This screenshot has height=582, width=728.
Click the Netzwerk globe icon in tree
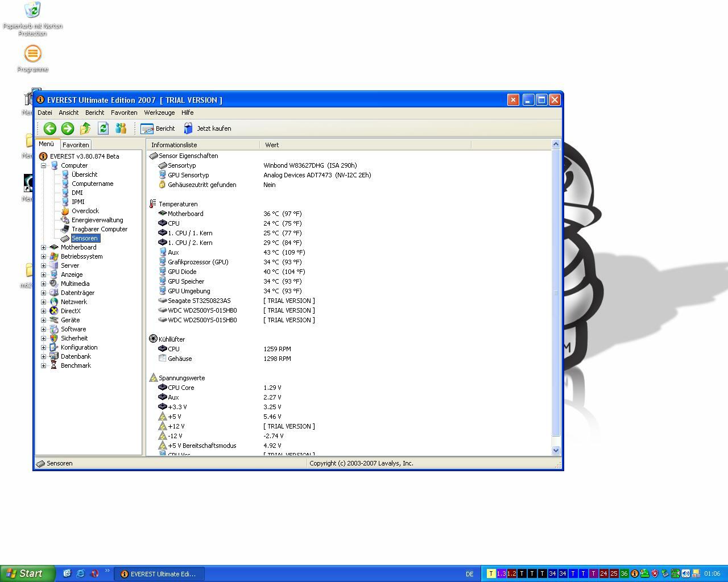(54, 302)
